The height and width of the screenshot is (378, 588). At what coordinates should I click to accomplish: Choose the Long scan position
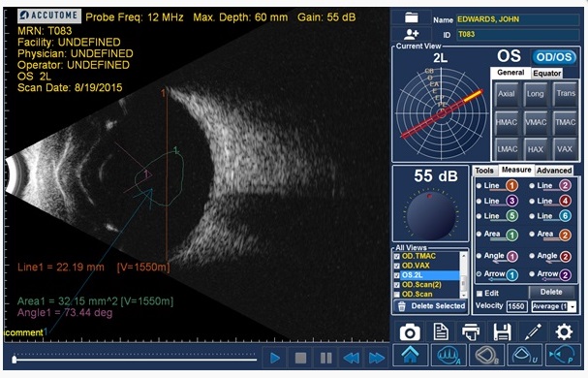(535, 94)
